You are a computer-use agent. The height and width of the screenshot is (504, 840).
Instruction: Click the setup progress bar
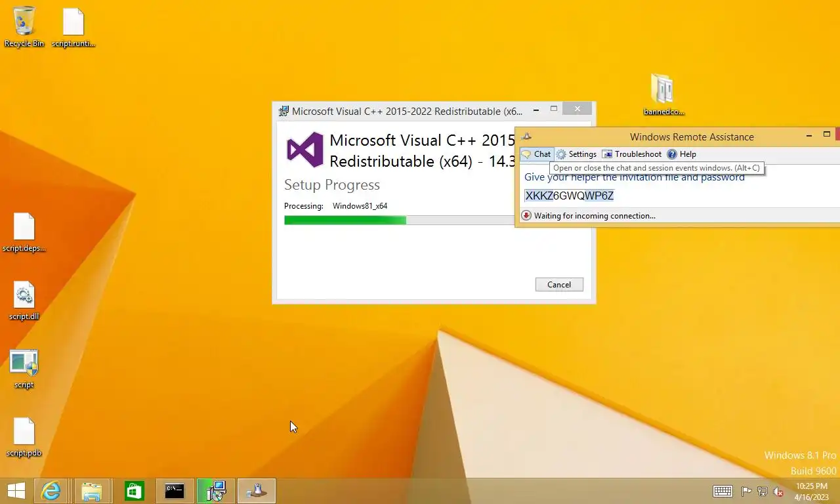click(399, 220)
